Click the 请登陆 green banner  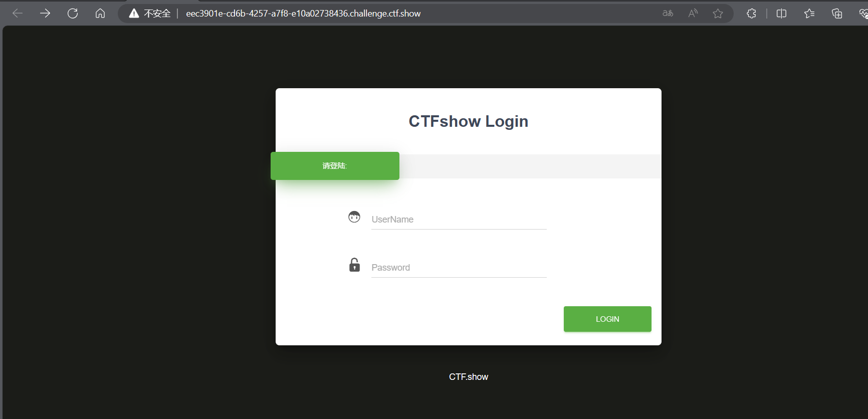tap(335, 166)
